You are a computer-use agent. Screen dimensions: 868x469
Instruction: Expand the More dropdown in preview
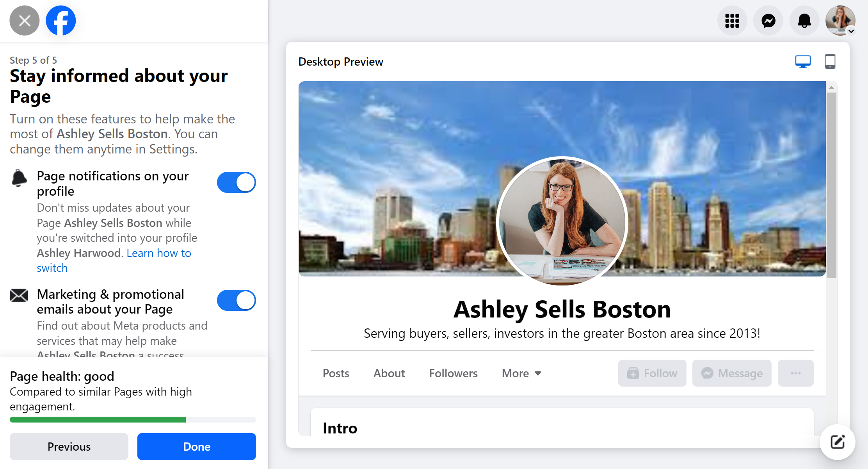[521, 373]
